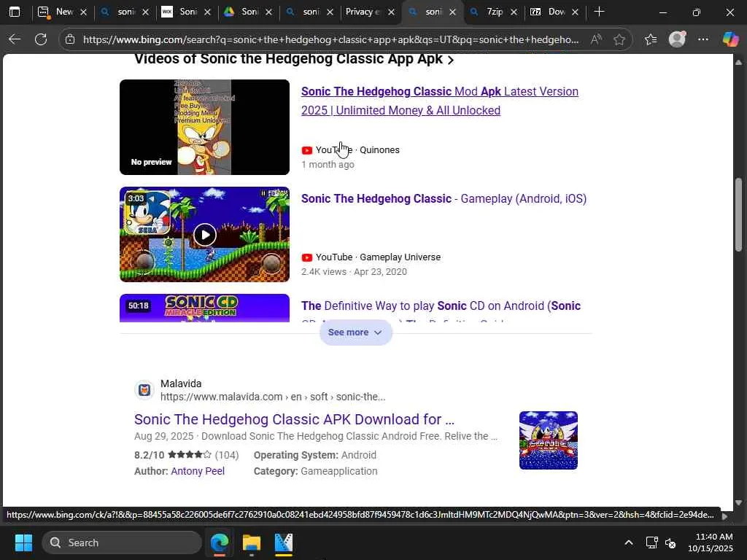This screenshot has width=747, height=560.
Task: Open Sonic The Hedgehog Classic Gameplay video link
Action: tap(444, 198)
